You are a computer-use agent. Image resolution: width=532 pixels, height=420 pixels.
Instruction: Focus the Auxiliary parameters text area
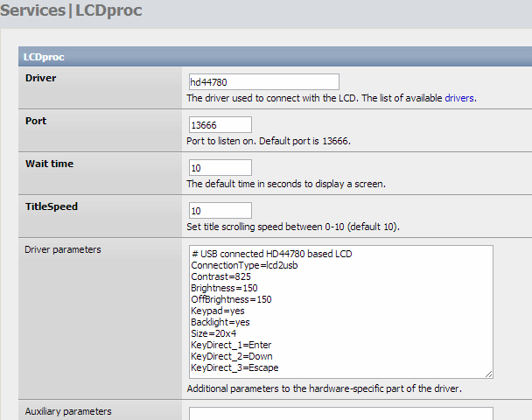pyautogui.click(x=341, y=414)
